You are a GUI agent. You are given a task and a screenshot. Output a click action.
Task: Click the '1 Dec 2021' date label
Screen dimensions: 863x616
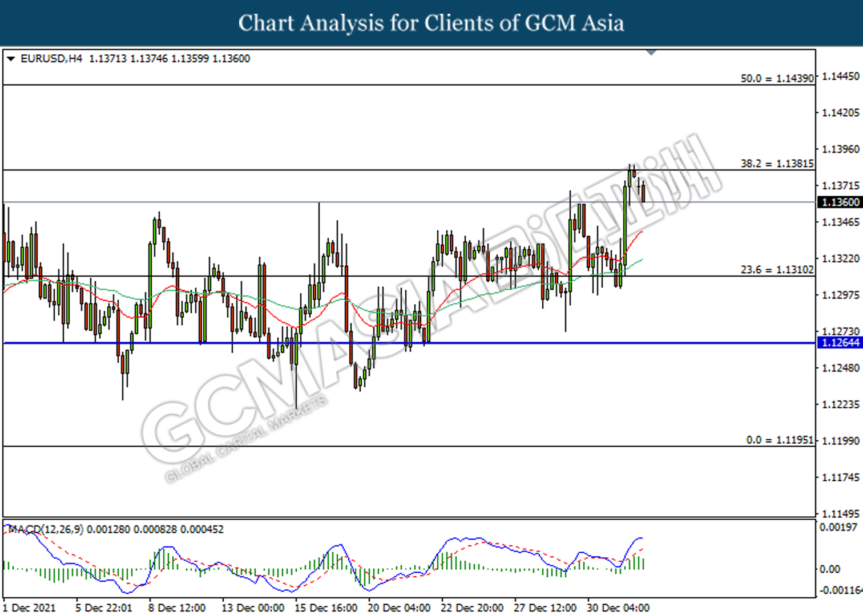point(30,608)
